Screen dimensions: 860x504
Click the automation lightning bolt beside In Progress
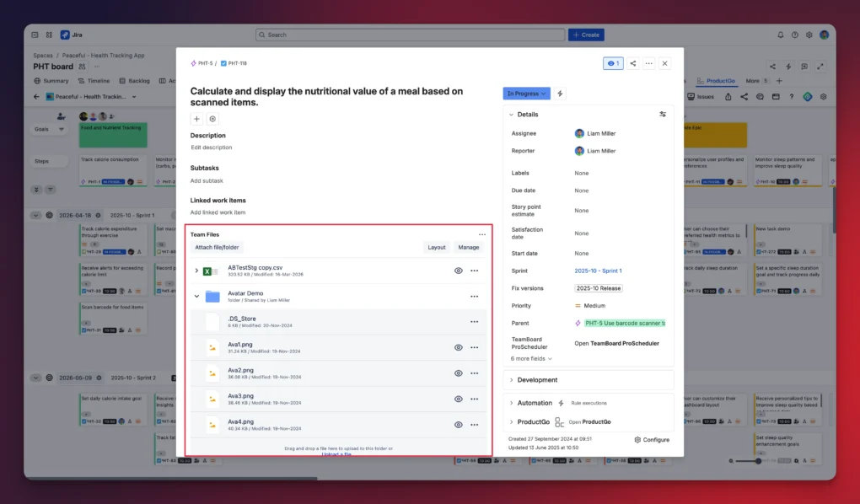pos(560,94)
